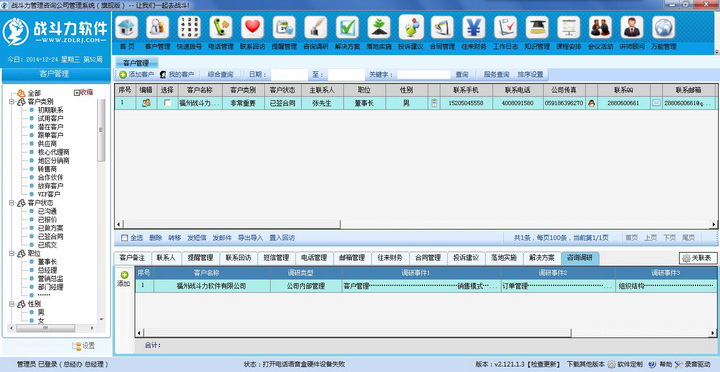720x372 pixels.
Task: Open 知识管理 graduation cap icon
Action: click(x=537, y=28)
